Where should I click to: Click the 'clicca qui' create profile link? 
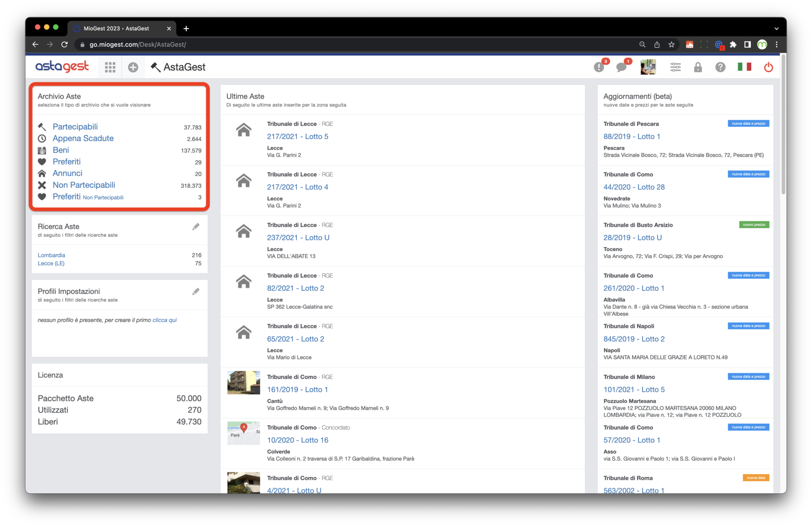click(x=164, y=320)
